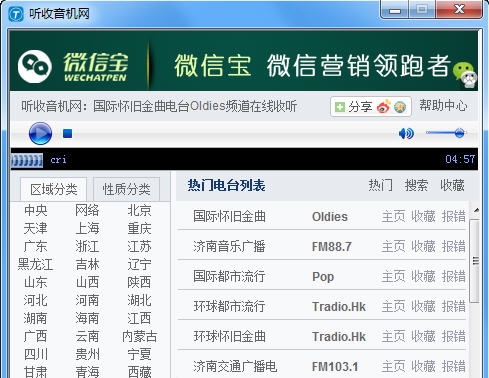
Task: Choose 四川 in the region list
Action: pyautogui.click(x=36, y=354)
